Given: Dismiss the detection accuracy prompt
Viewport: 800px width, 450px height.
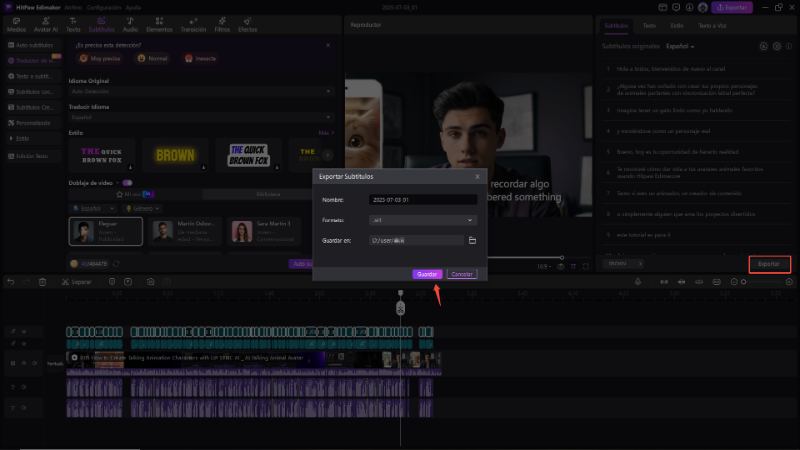Looking at the screenshot, I should point(328,45).
